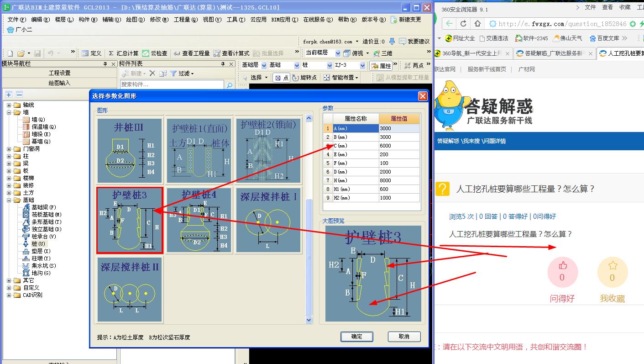Click the 定义 toolbar button
644x364 pixels.
pos(92,53)
